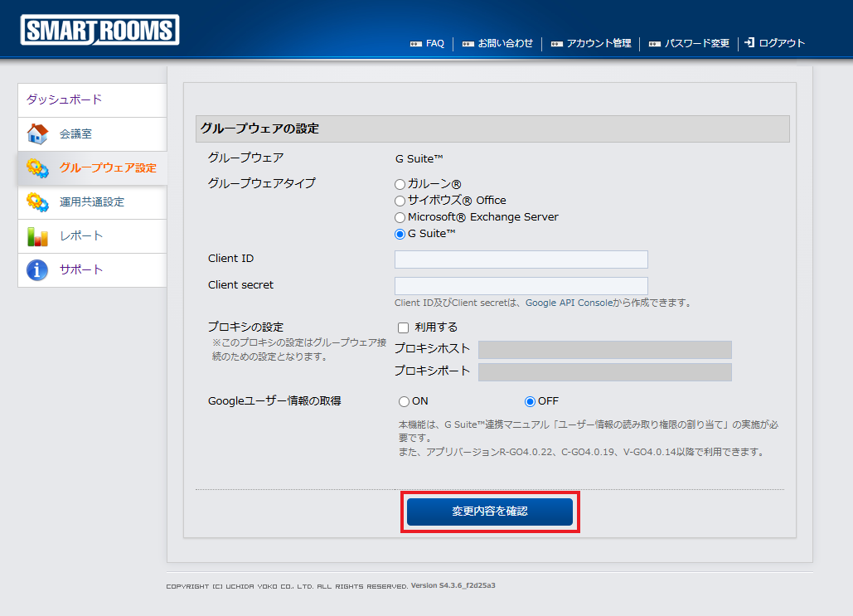
Task: Click the logout arrow icon next to ログアウト
Action: (x=749, y=43)
